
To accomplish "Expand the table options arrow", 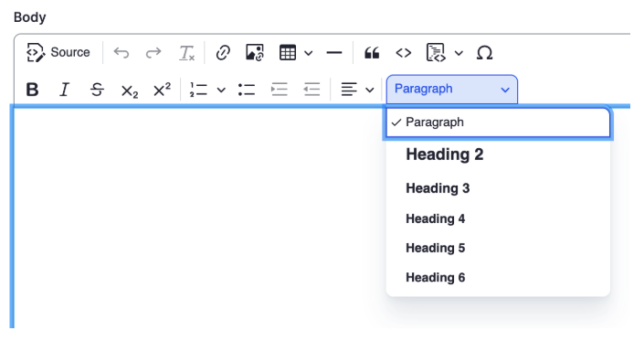I will (x=309, y=53).
